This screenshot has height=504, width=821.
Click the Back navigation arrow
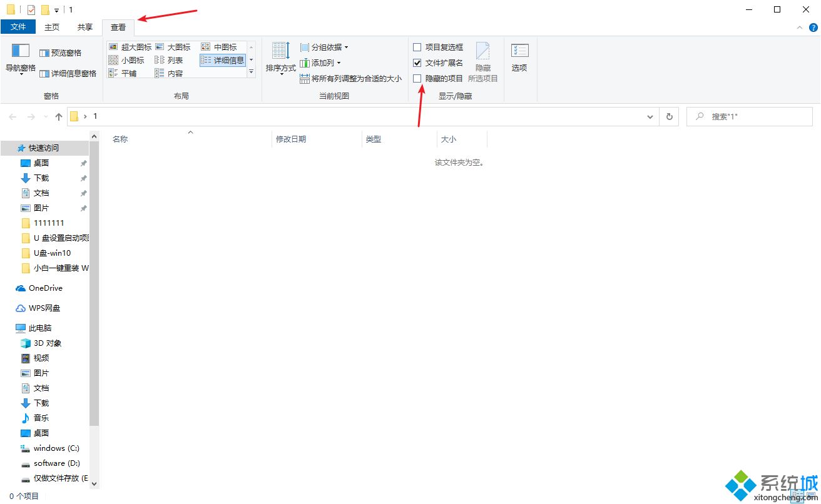(13, 116)
